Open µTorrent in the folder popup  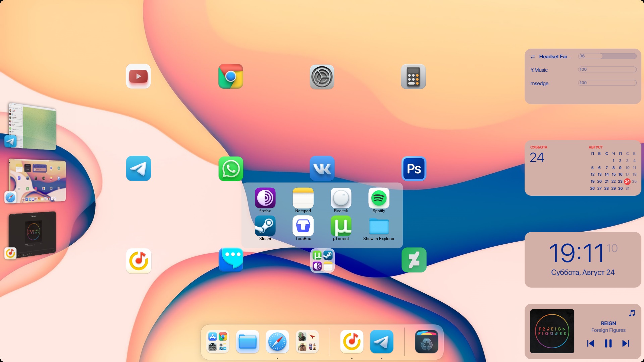click(x=341, y=228)
